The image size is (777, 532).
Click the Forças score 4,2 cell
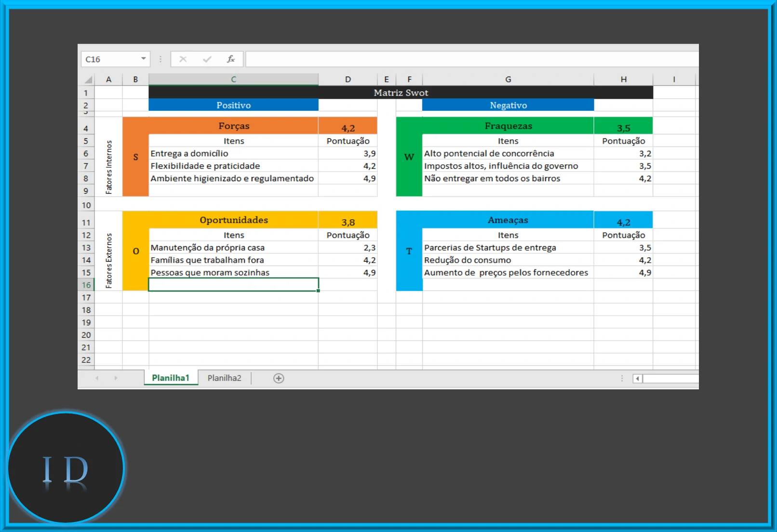348,126
